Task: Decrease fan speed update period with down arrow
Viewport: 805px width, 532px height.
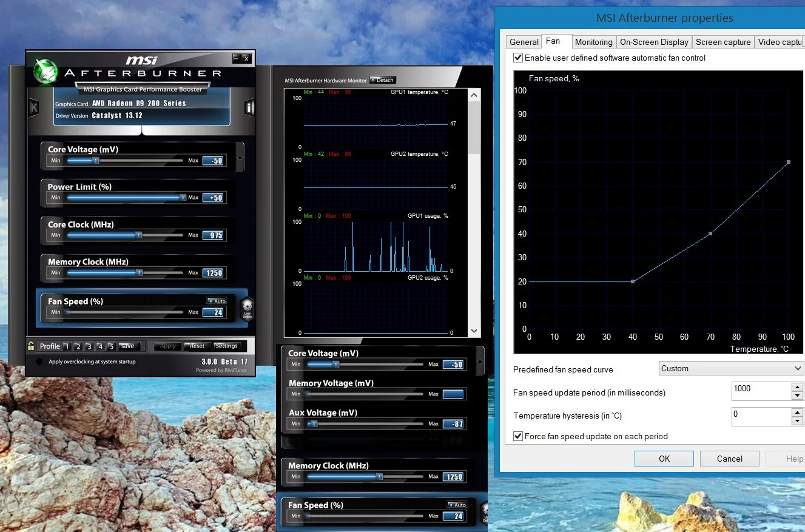Action: [x=798, y=396]
